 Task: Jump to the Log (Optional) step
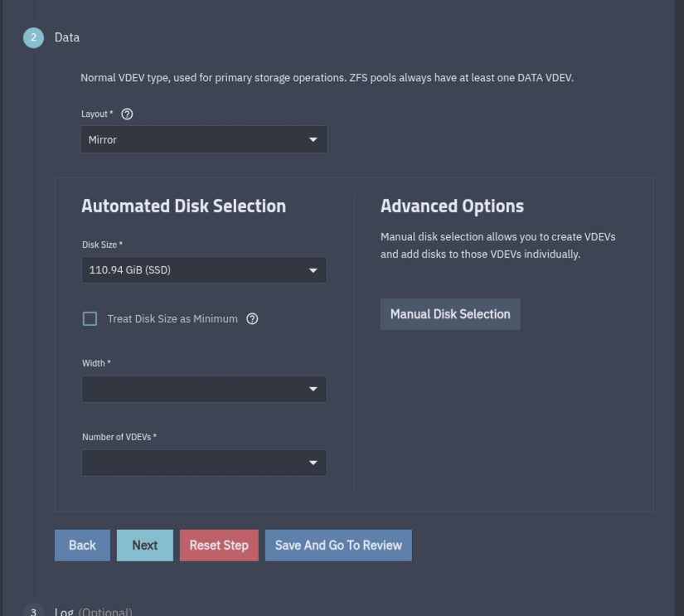click(93, 612)
